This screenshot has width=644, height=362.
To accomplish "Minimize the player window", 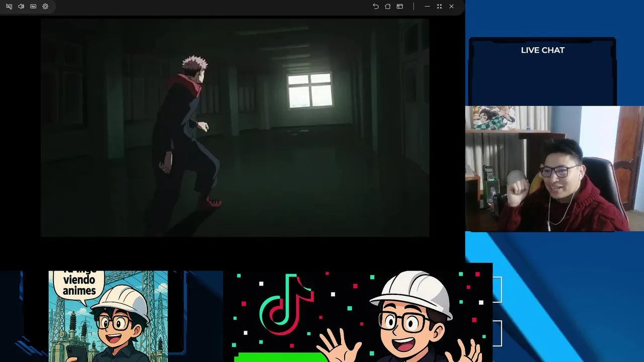I will 427,7.
